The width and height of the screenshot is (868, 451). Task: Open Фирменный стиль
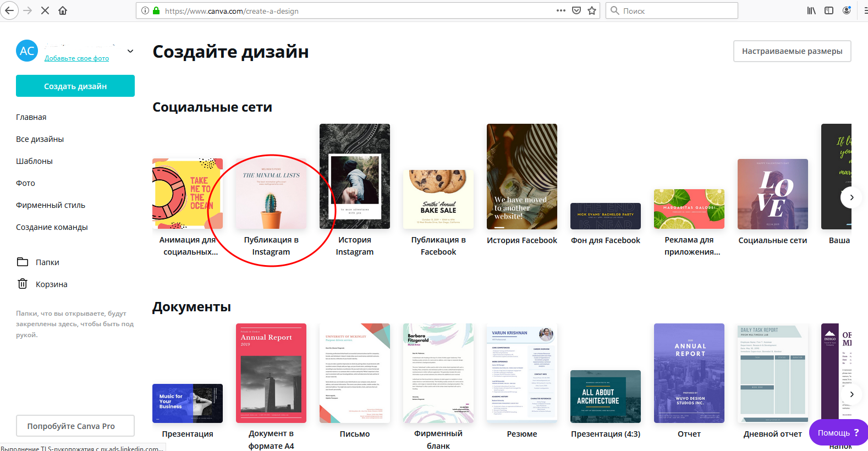51,205
